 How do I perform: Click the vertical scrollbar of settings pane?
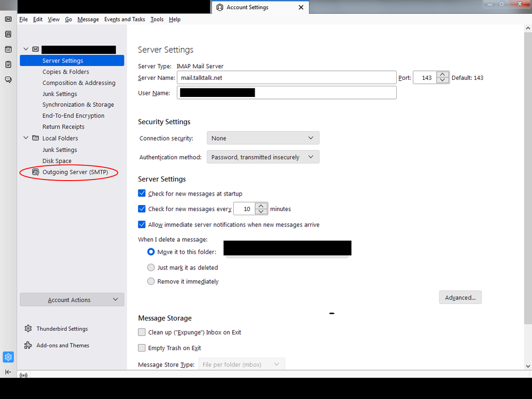click(x=528, y=178)
